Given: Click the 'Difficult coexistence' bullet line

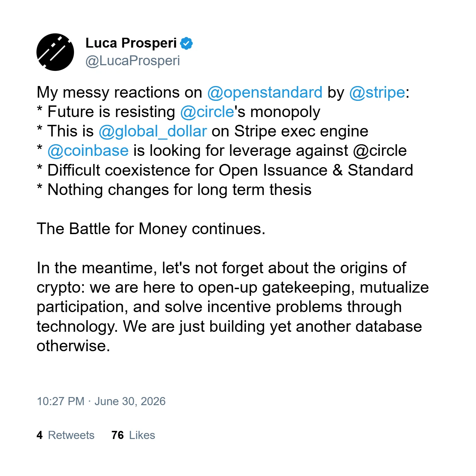Looking at the screenshot, I should [225, 170].
